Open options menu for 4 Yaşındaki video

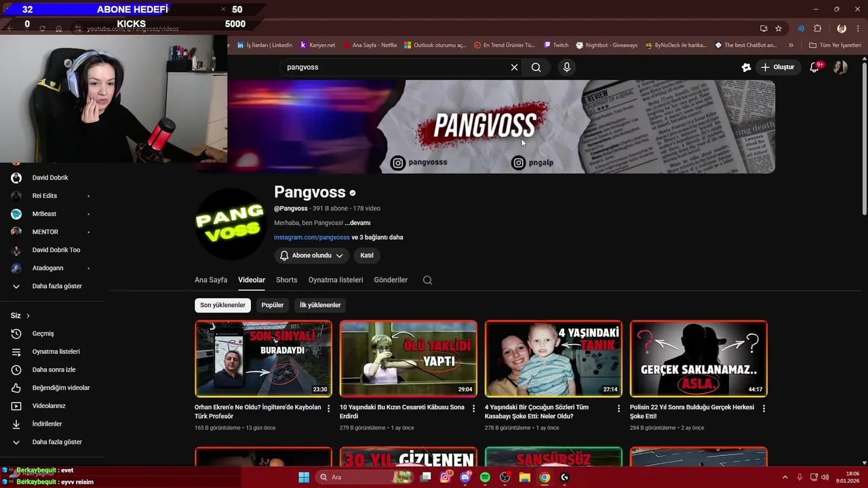(618, 409)
